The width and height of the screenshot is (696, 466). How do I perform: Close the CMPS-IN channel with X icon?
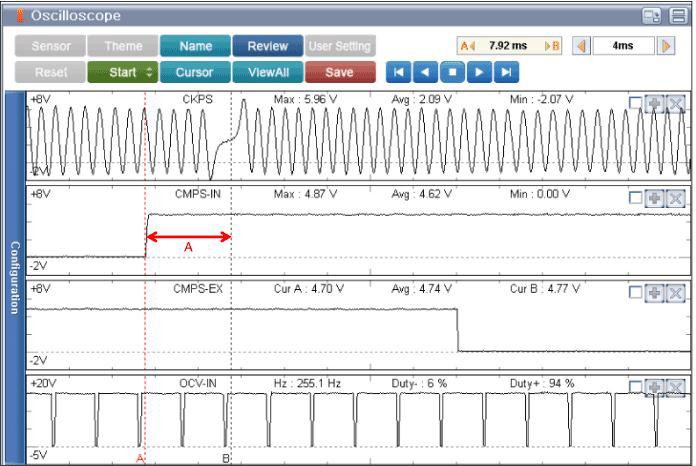pos(676,198)
